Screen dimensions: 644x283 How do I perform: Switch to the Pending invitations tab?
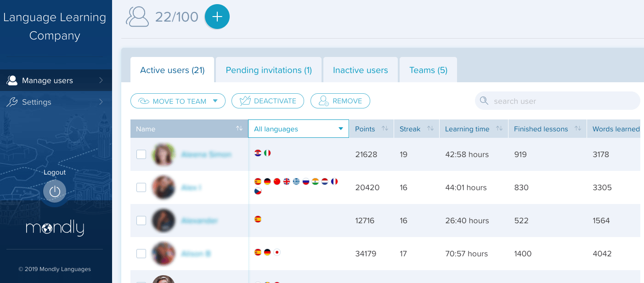pyautogui.click(x=269, y=70)
